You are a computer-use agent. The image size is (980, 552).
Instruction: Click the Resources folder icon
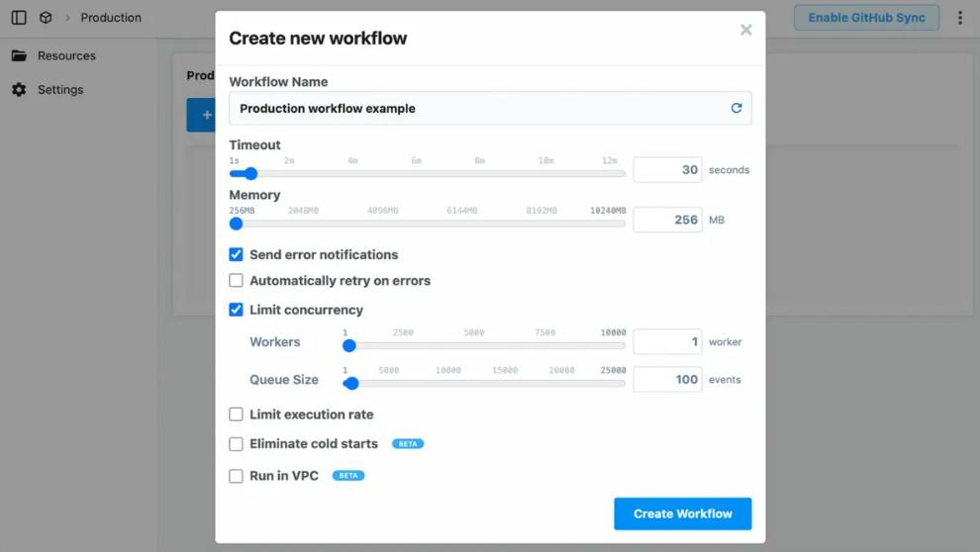19,56
